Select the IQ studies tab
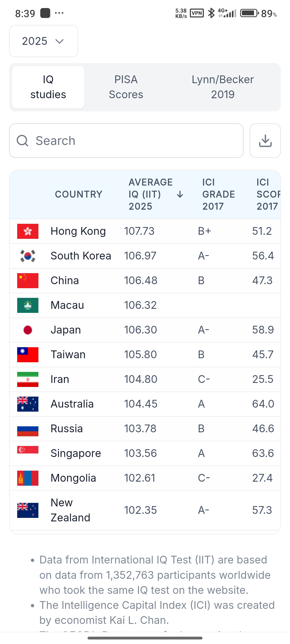The width and height of the screenshot is (290, 644). (x=48, y=87)
